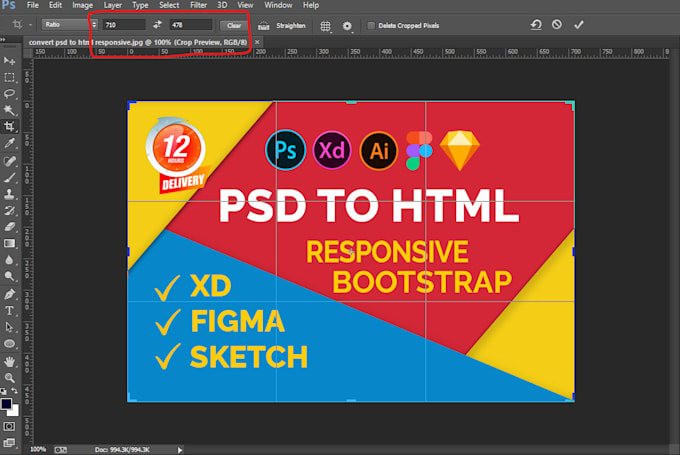Select the Type tool
680x455 pixels.
(x=9, y=311)
